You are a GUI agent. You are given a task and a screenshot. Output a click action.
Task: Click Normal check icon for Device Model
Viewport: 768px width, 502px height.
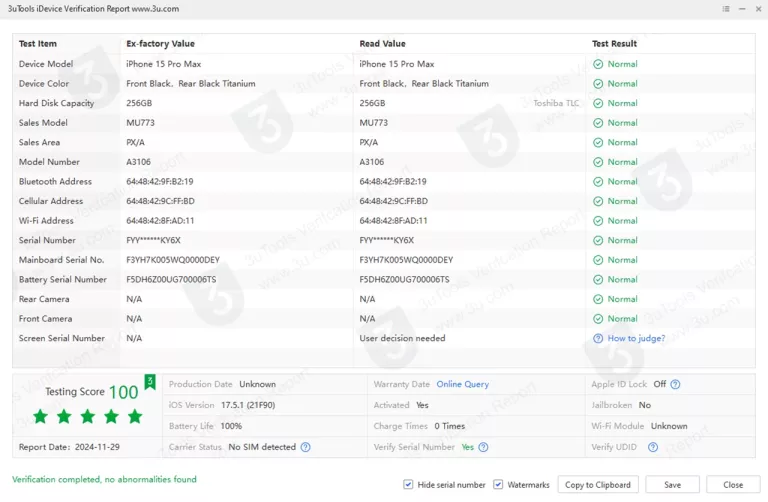tap(598, 64)
